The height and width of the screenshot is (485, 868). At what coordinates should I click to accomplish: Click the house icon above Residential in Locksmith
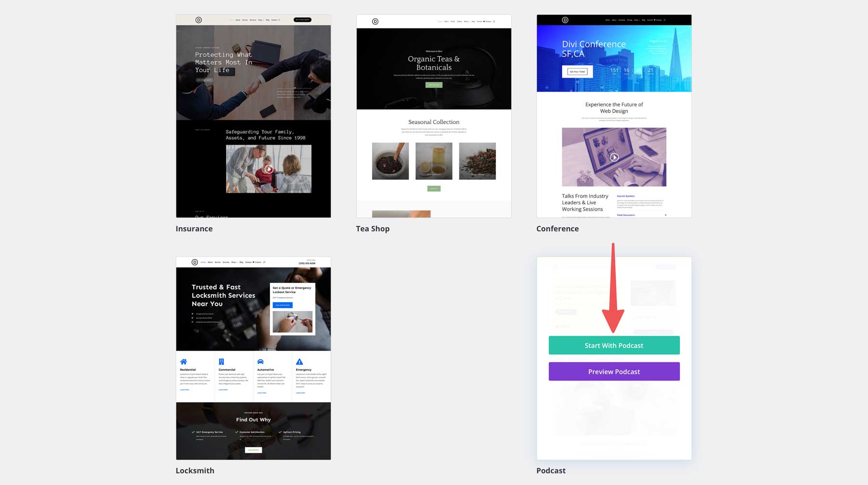[x=184, y=361]
